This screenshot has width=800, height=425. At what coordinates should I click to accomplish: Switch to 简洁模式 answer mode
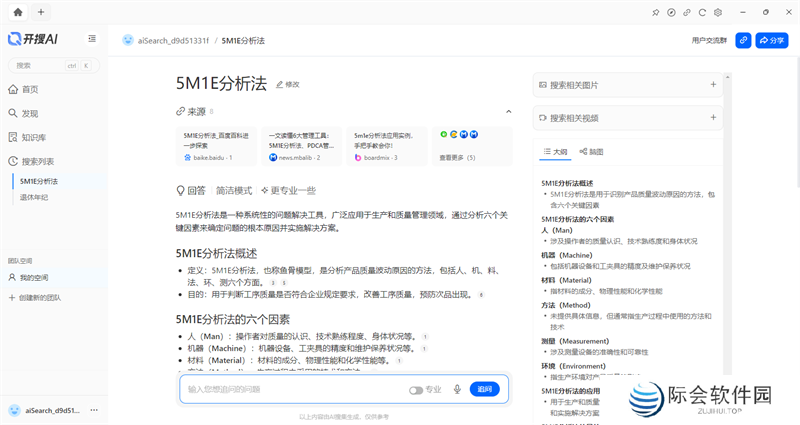point(234,190)
